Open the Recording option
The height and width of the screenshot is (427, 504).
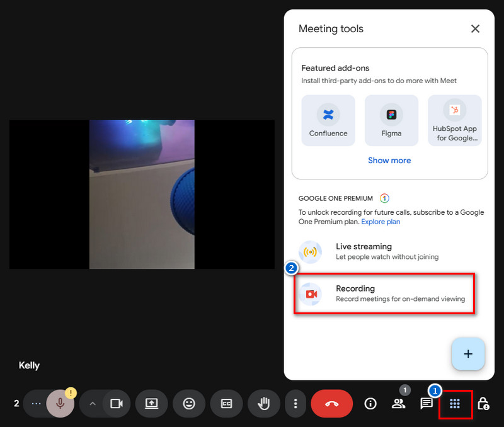coord(384,293)
